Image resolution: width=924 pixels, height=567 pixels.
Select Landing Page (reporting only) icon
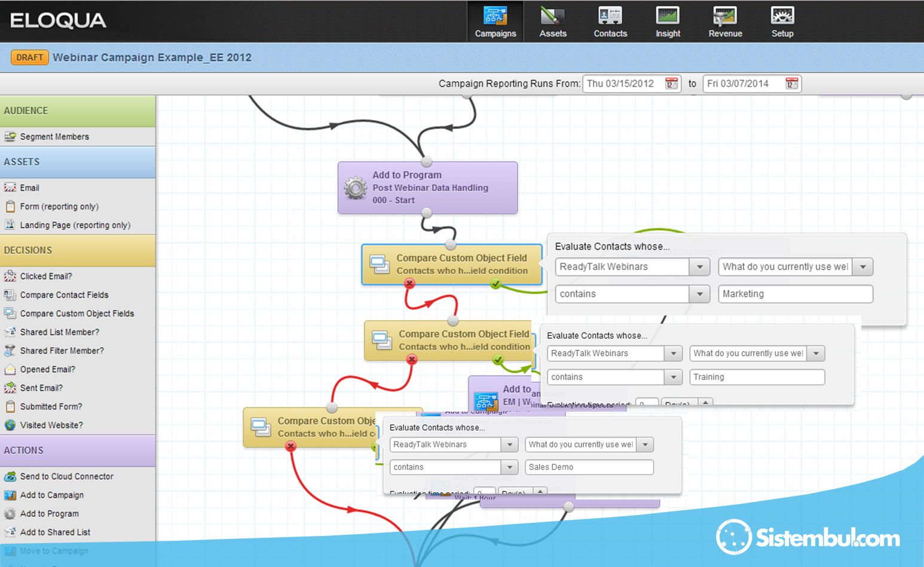tap(10, 225)
